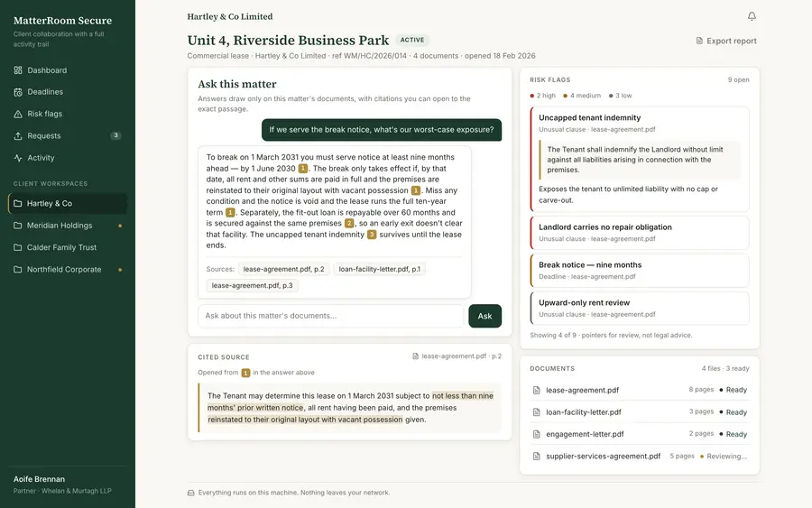Click the Requests count badge 3
The width and height of the screenshot is (812, 508).
[116, 135]
